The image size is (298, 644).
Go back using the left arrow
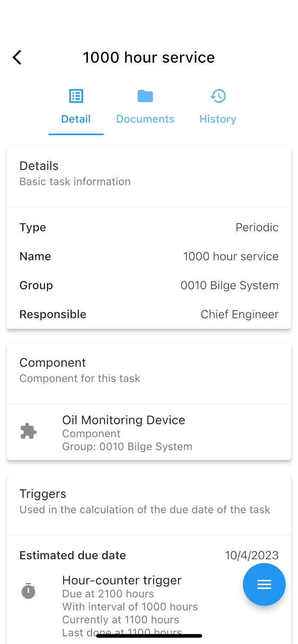pos(17,58)
